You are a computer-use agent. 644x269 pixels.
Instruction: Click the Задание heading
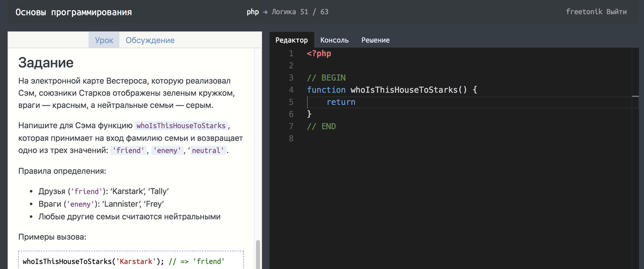click(46, 63)
